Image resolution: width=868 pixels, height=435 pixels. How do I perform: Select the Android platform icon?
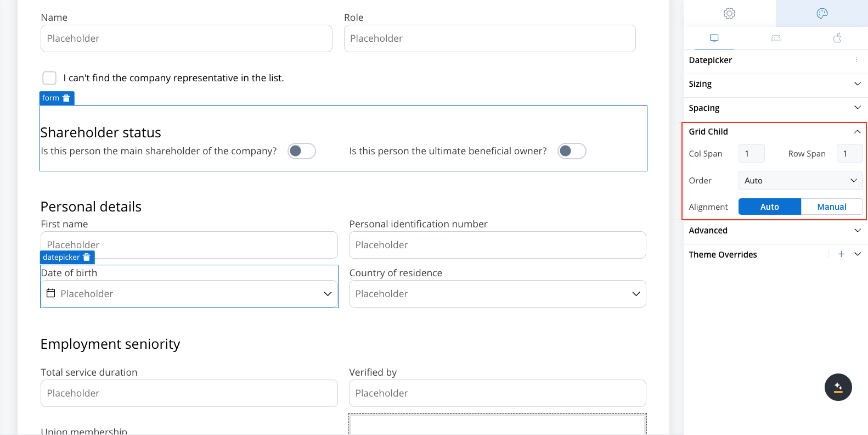coord(776,38)
